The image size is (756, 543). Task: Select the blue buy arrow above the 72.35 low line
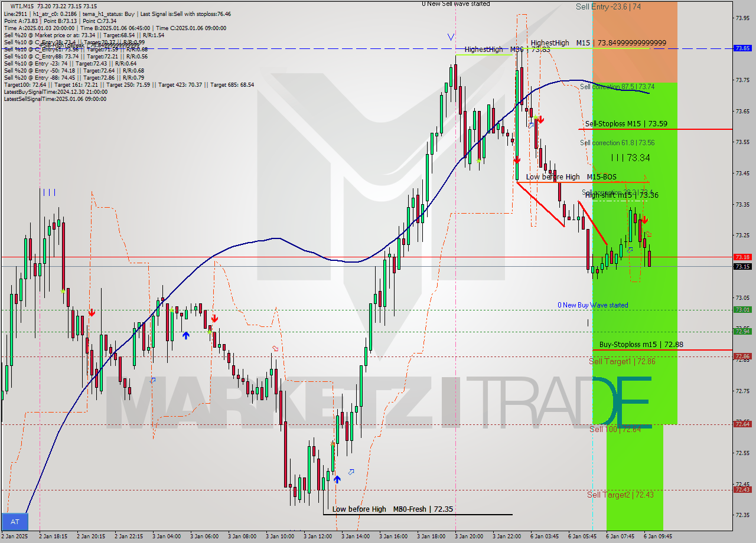[x=337, y=479]
